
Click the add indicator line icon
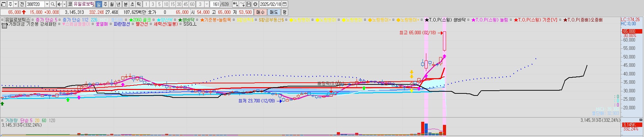pyautogui.click(x=242, y=4)
